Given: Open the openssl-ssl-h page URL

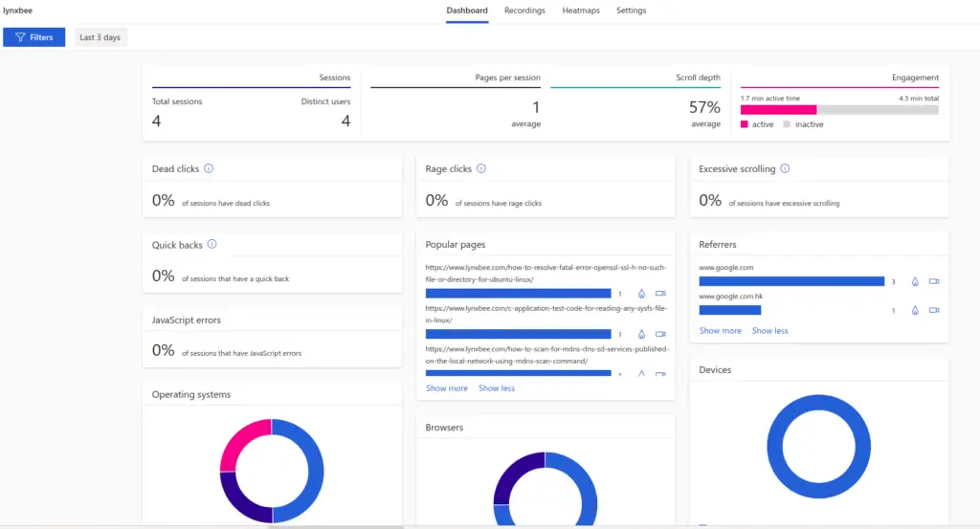Looking at the screenshot, I should 546,274.
